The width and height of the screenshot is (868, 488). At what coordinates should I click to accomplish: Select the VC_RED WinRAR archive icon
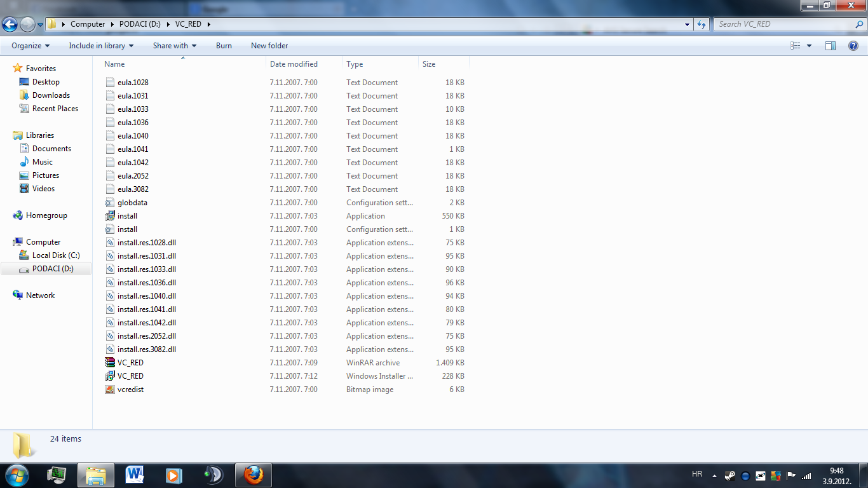click(x=110, y=363)
